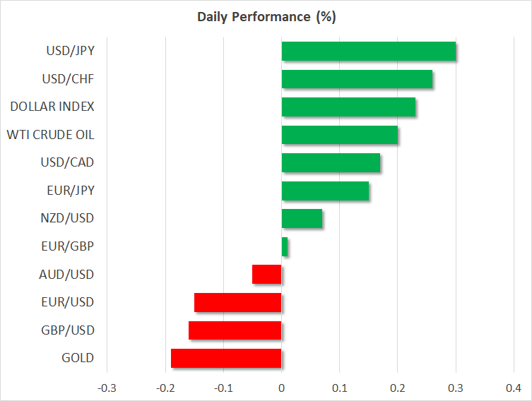
Task: Click the 0.4 tick on horizontal axis
Action: (x=514, y=388)
